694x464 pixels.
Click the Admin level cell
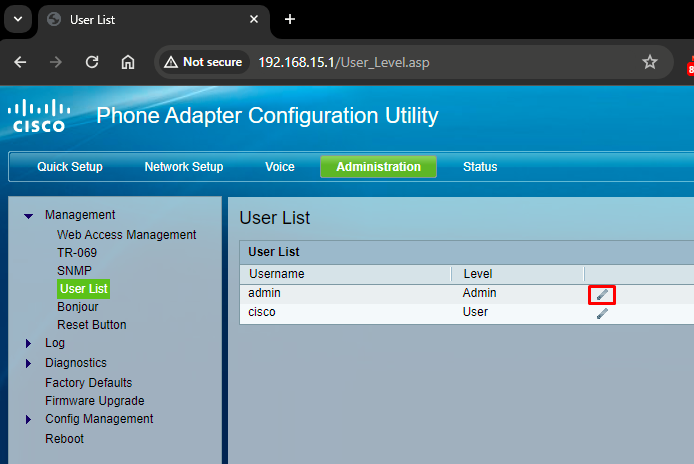479,293
